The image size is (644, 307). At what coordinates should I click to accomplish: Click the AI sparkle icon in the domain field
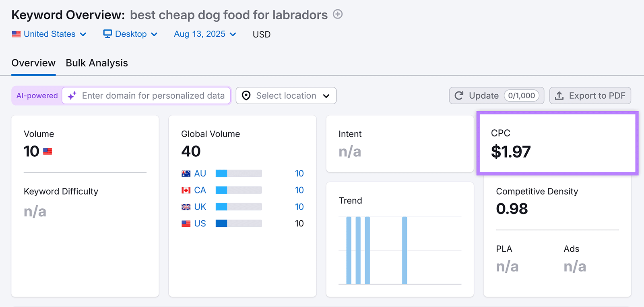(72, 95)
